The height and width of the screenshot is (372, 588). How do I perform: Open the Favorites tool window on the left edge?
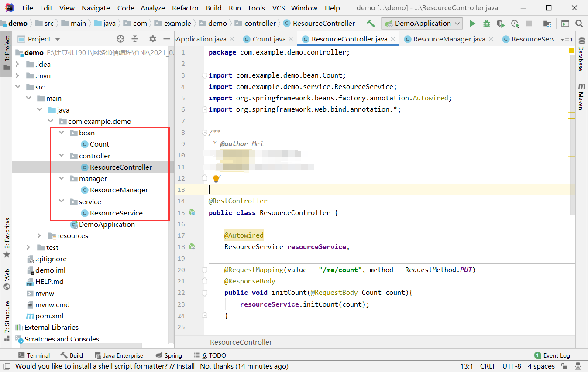tap(7, 238)
